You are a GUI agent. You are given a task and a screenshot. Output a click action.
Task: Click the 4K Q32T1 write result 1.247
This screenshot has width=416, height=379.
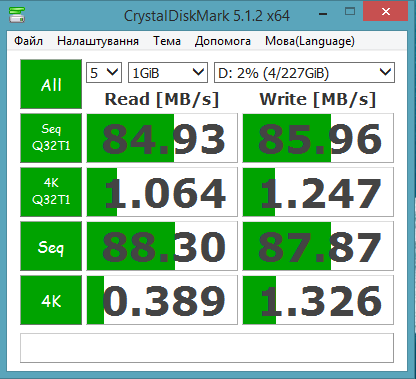tap(318, 192)
